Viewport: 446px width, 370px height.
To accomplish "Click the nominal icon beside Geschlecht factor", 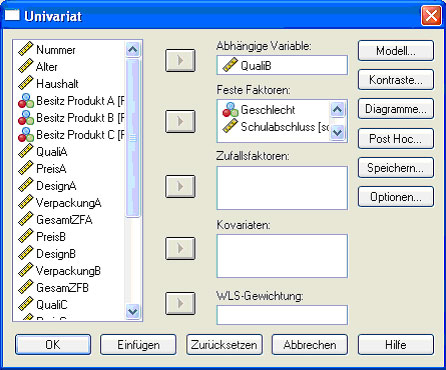I will click(x=230, y=109).
